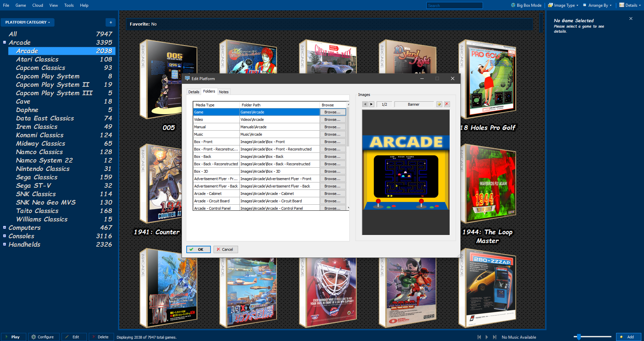
Task: Click the Search input field
Action: (x=455, y=5)
